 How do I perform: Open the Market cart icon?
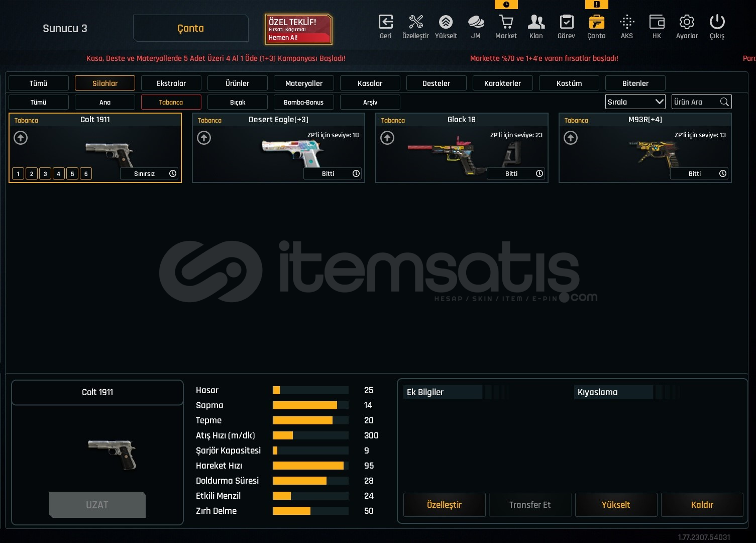(x=506, y=22)
